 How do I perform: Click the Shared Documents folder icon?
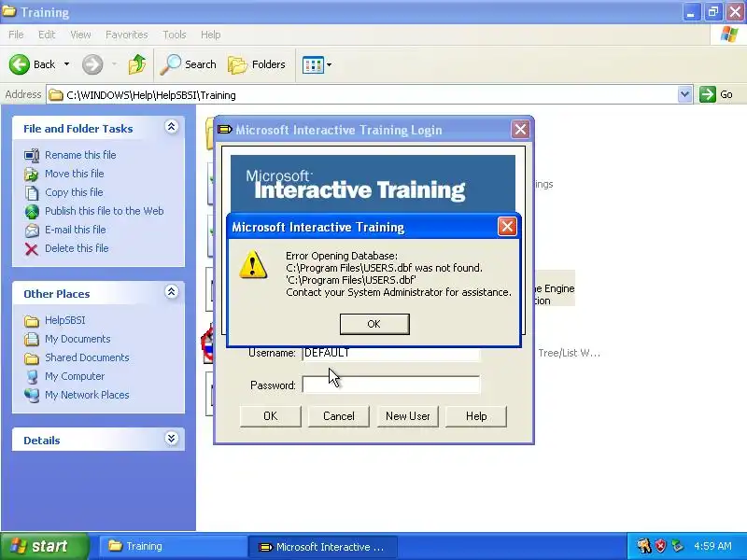coord(32,358)
